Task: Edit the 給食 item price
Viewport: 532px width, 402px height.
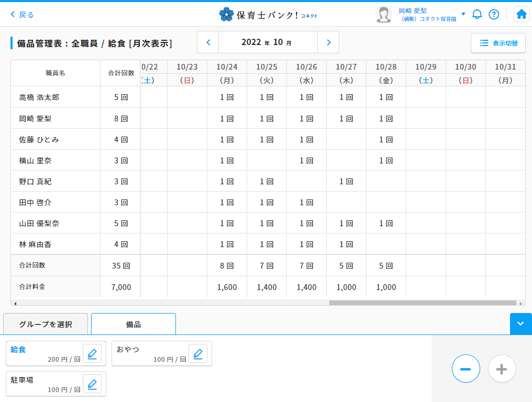Action: point(92,354)
